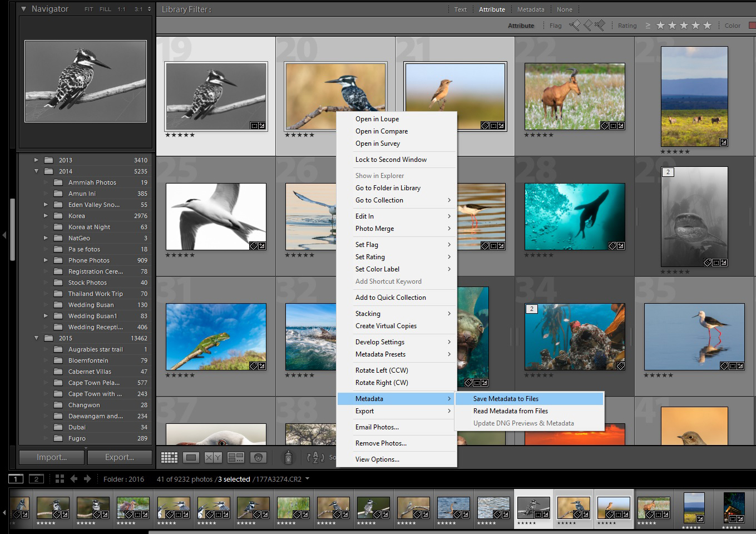
Task: Expand the Eden Valley Sno... folder
Action: [x=46, y=205]
